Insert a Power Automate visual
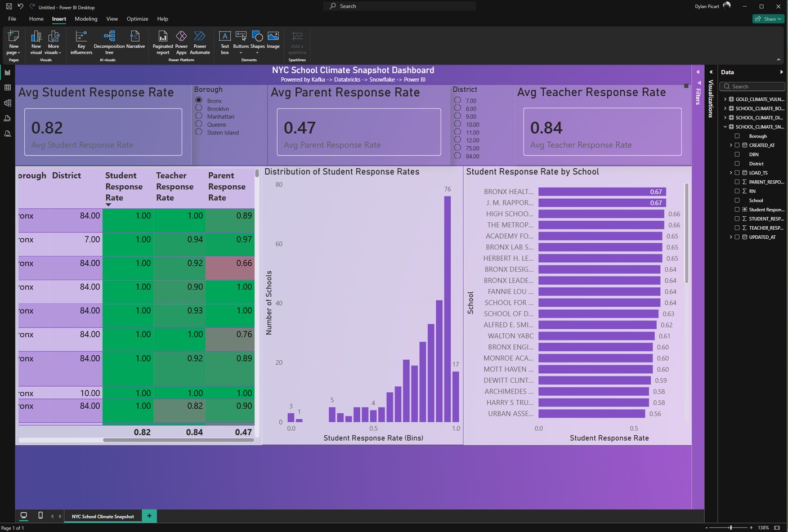 (x=200, y=43)
